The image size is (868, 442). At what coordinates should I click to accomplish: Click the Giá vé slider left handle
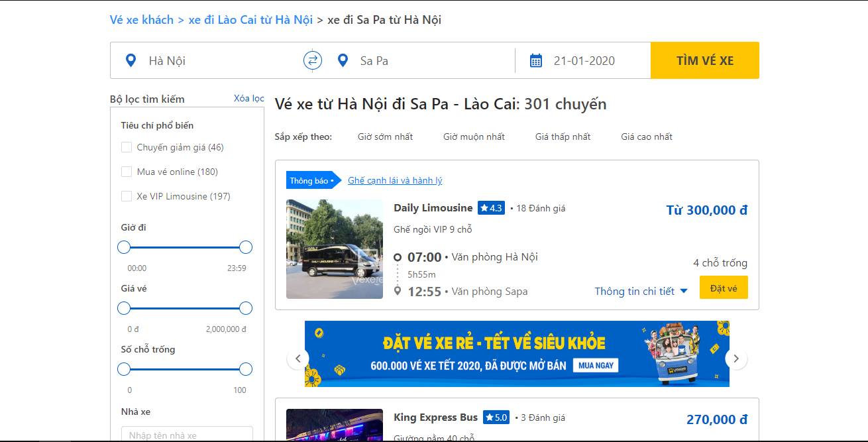(x=124, y=308)
